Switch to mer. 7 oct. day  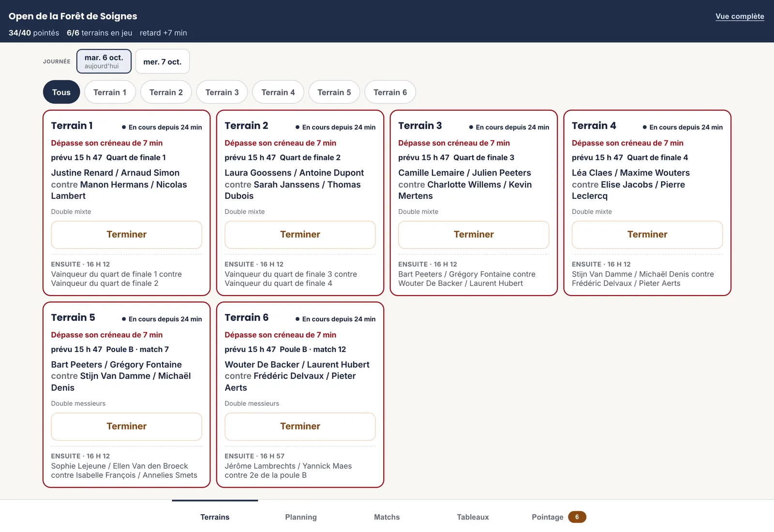[x=163, y=61]
